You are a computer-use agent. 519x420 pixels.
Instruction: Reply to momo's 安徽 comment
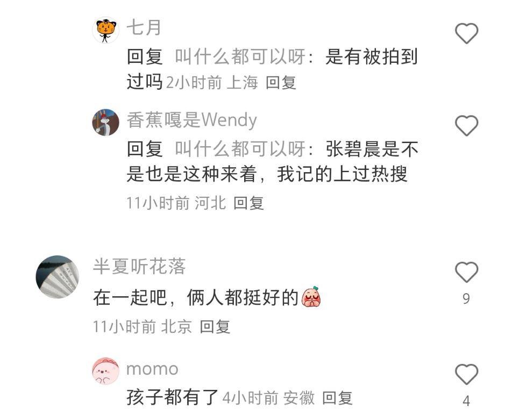pos(338,398)
